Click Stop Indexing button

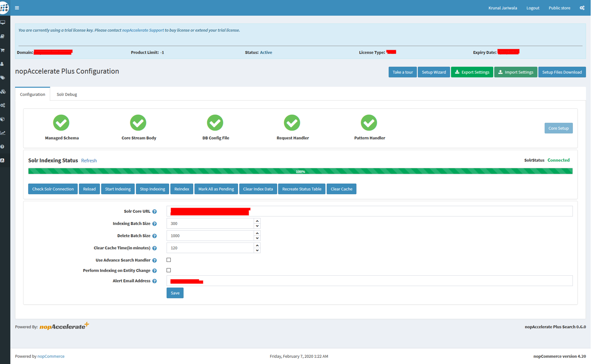152,189
